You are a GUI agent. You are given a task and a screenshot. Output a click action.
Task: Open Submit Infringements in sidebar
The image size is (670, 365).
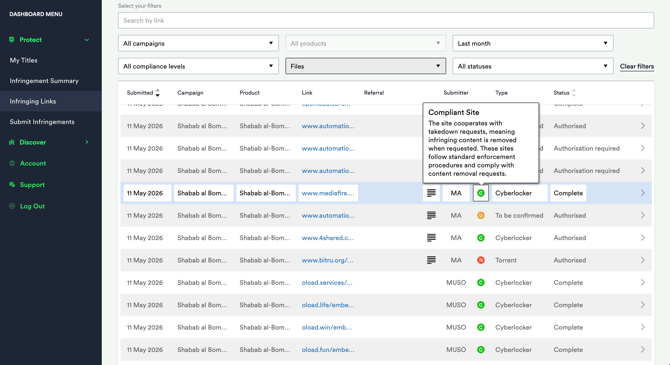coord(42,122)
